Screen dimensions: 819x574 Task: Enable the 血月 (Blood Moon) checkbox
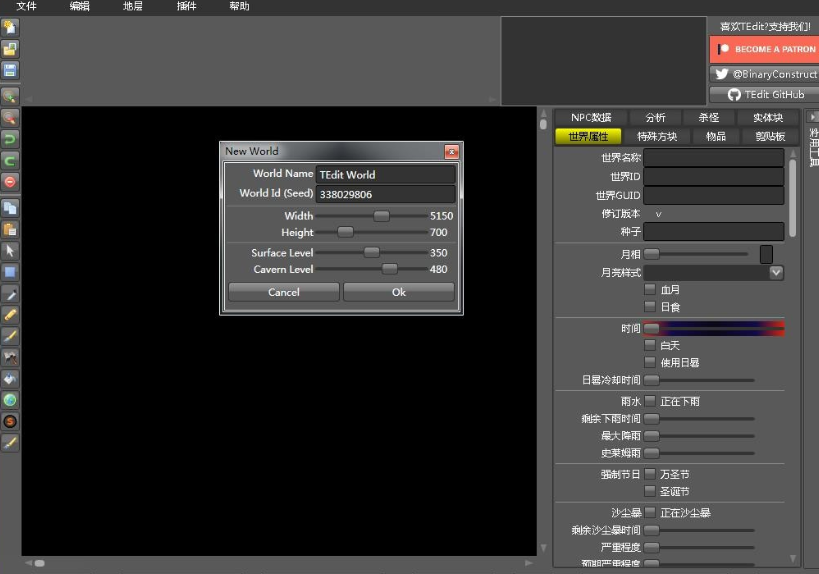coord(650,290)
